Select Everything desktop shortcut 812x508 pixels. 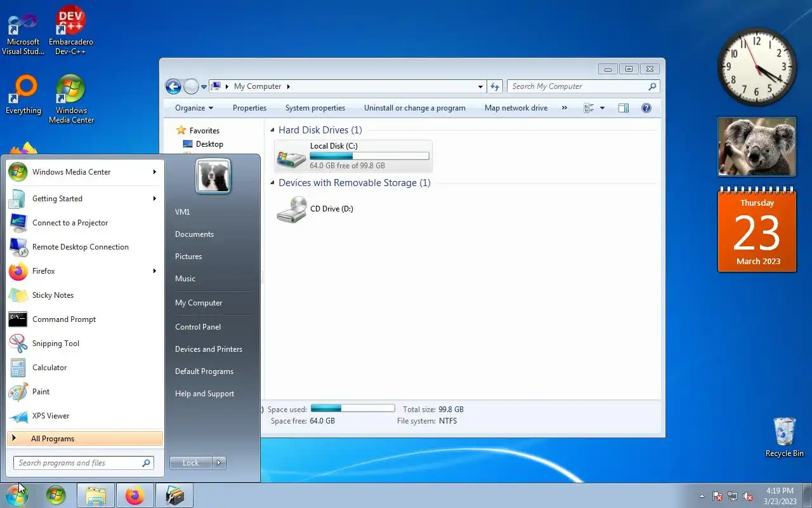(23, 95)
